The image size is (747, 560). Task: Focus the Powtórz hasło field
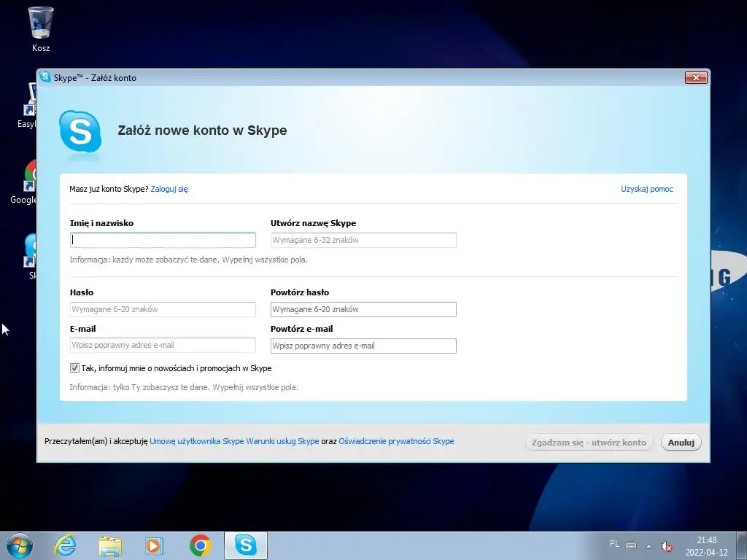pyautogui.click(x=363, y=309)
